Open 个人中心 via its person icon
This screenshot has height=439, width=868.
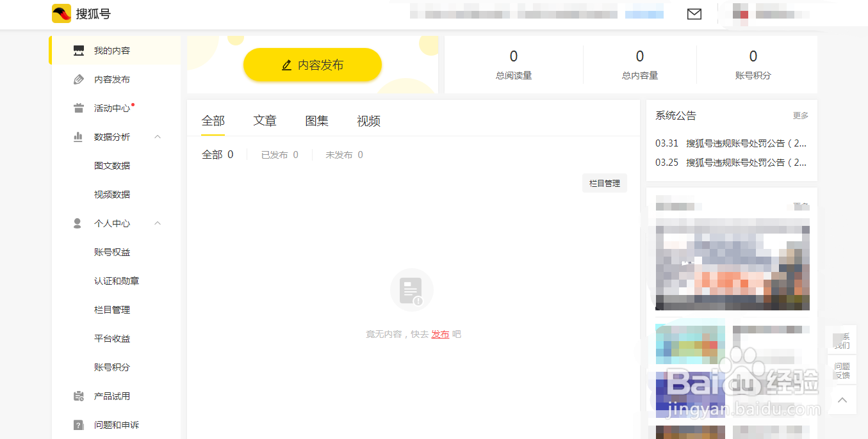click(x=77, y=223)
